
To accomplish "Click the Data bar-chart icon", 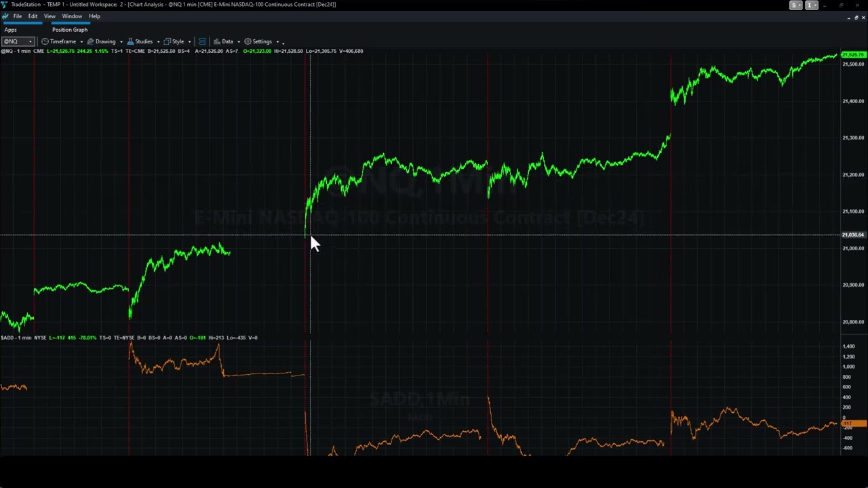I will [x=217, y=41].
